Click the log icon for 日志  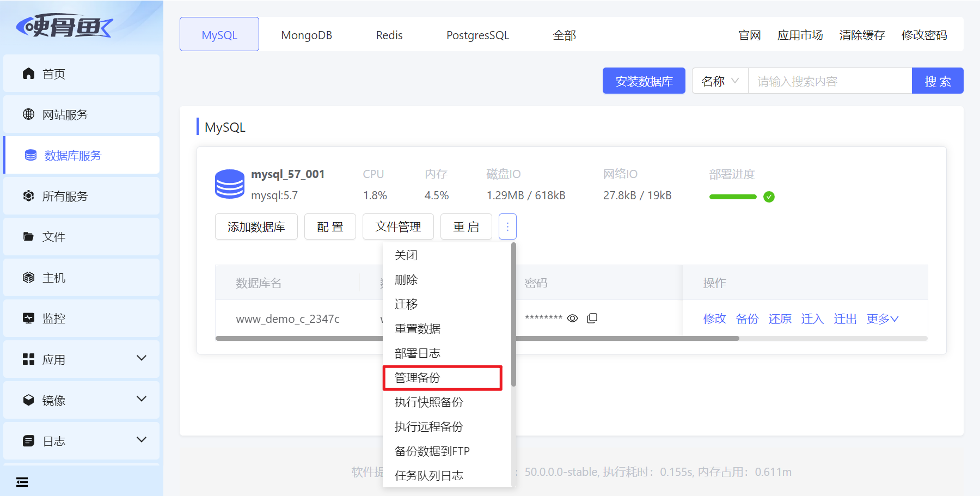click(x=28, y=441)
